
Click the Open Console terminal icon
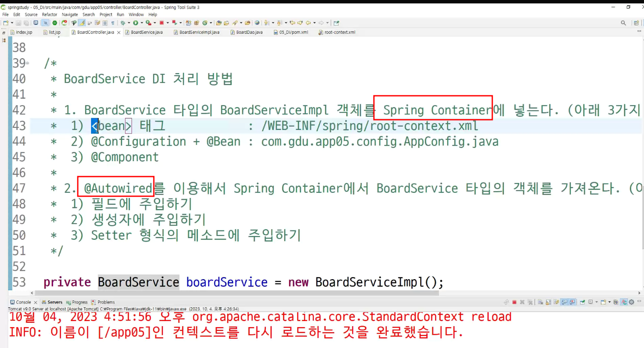click(36, 23)
